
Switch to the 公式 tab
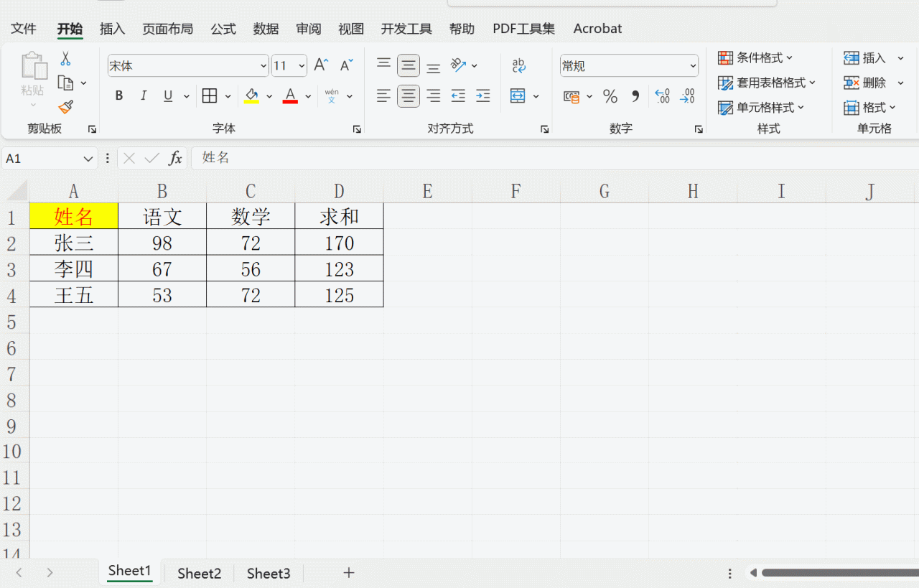[x=223, y=29]
